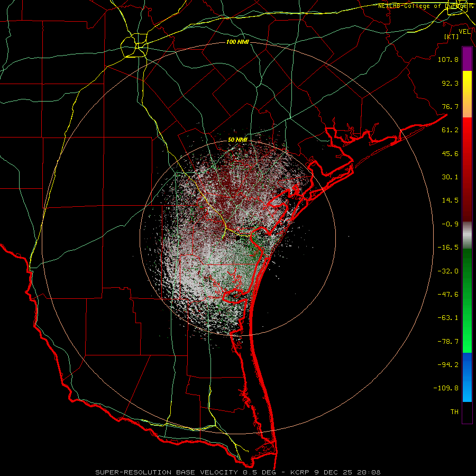Click the VEL legend title

point(464,32)
